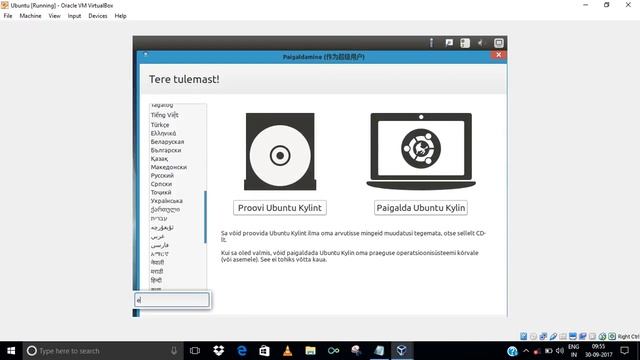
Task: Select Українська in the language list
Action: [167, 201]
